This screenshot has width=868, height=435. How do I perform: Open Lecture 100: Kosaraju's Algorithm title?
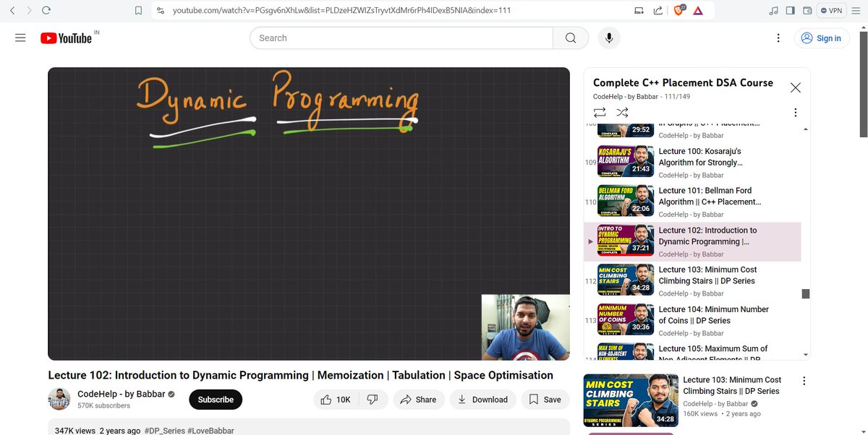coord(700,157)
